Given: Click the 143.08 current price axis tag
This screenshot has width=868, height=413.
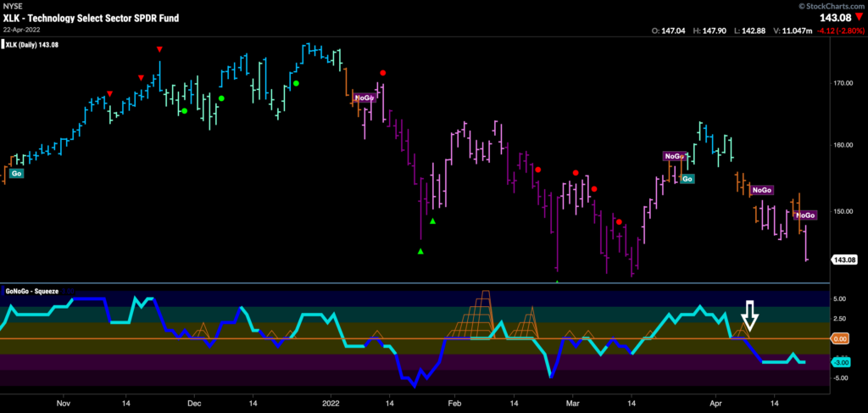Looking at the screenshot, I should 848,260.
